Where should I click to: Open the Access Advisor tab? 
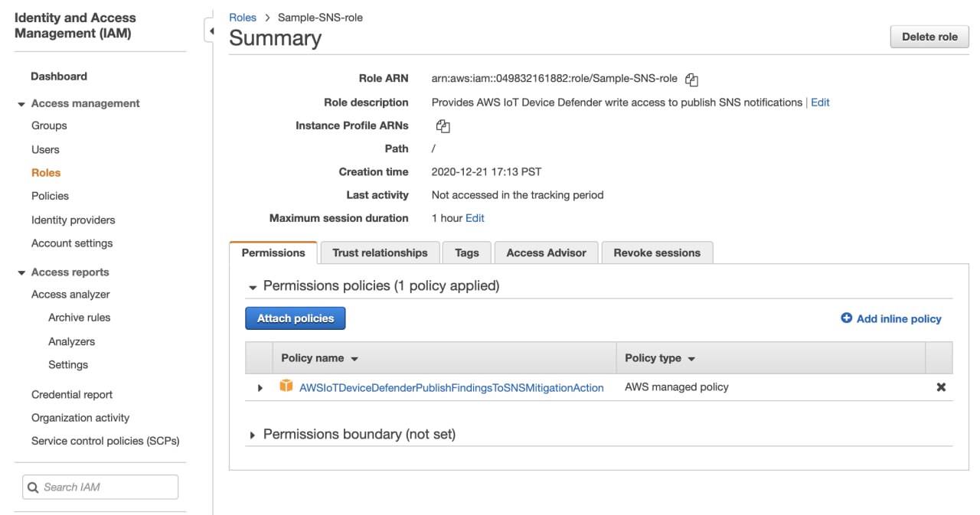tap(546, 252)
